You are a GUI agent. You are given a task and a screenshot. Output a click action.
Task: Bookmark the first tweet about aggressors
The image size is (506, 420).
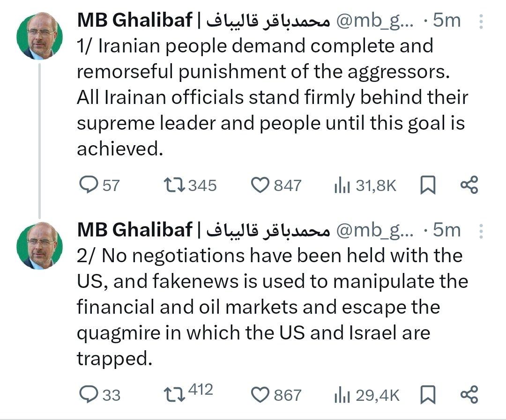pos(427,185)
